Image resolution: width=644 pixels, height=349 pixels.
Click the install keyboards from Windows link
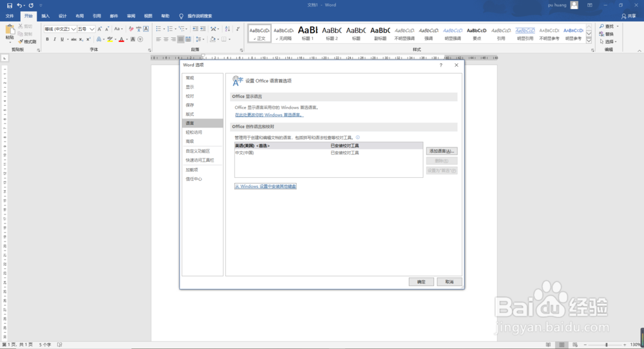coord(265,186)
